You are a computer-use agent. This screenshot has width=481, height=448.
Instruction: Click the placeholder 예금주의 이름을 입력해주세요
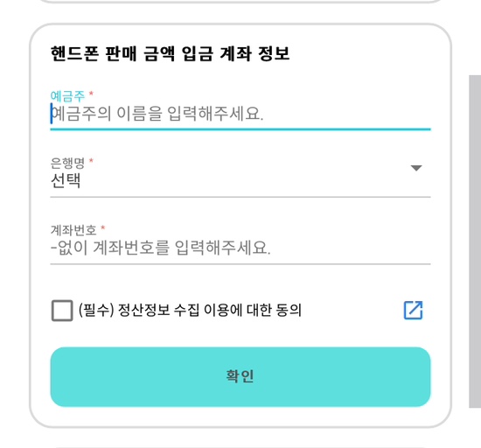coord(157,114)
